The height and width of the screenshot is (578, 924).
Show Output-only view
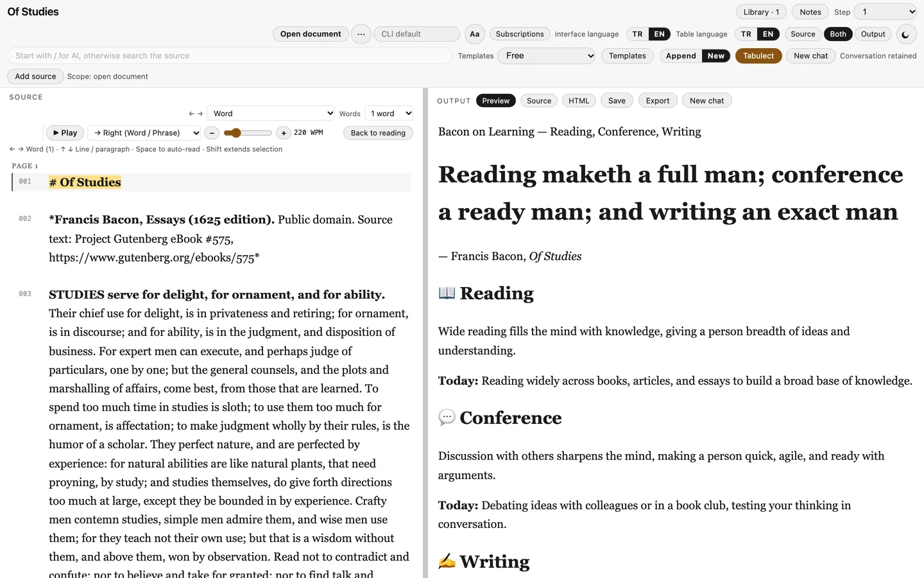873,34
